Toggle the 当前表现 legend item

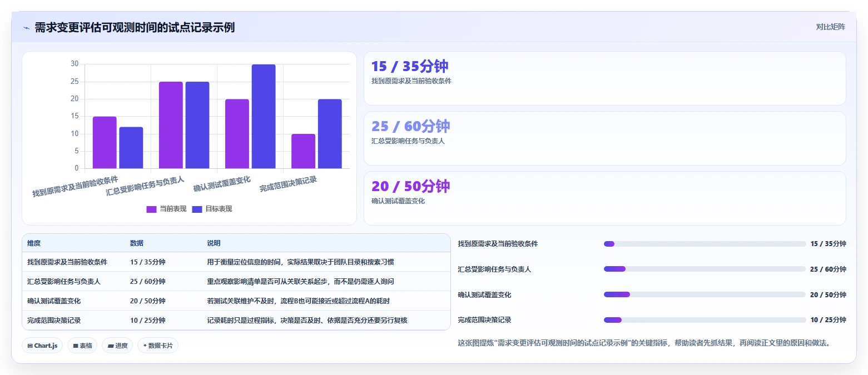166,209
